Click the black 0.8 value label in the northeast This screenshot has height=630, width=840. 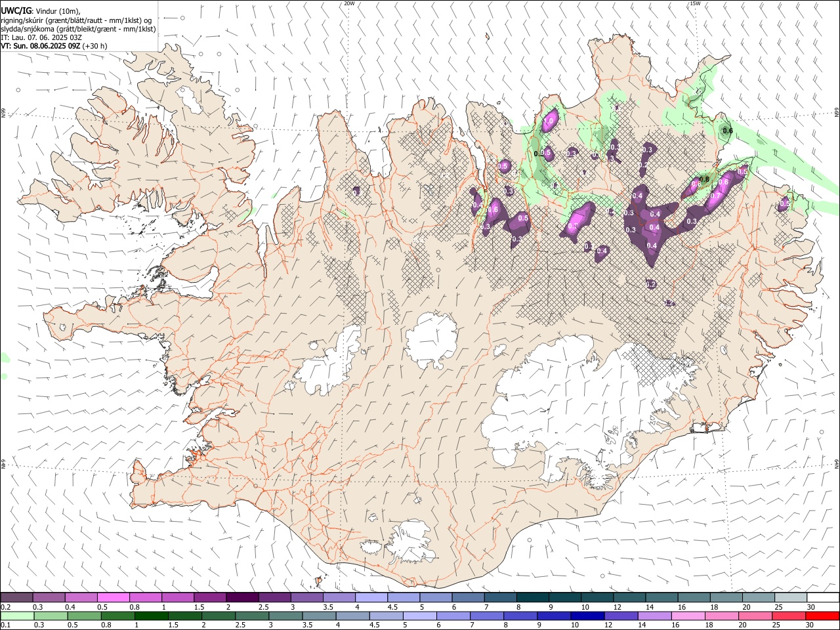705,179
